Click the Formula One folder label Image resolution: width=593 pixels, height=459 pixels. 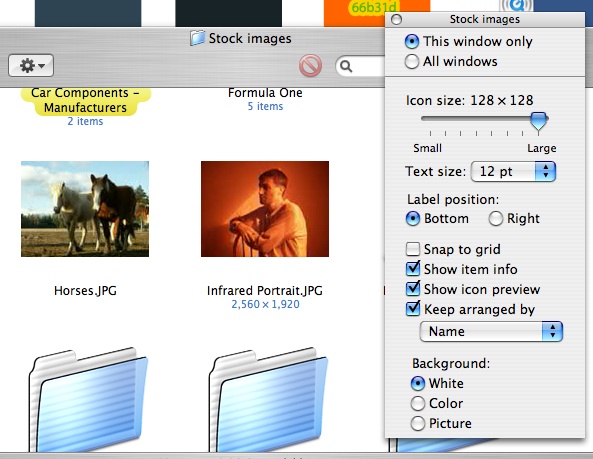coord(265,93)
